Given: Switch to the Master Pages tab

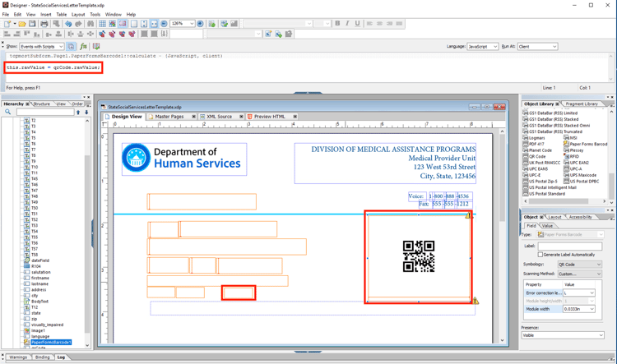Looking at the screenshot, I should point(169,117).
